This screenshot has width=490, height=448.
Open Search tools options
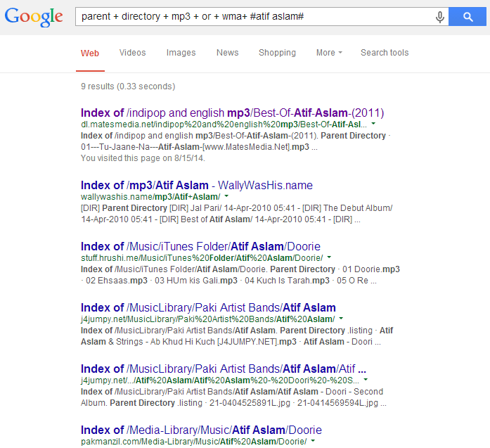(x=385, y=53)
